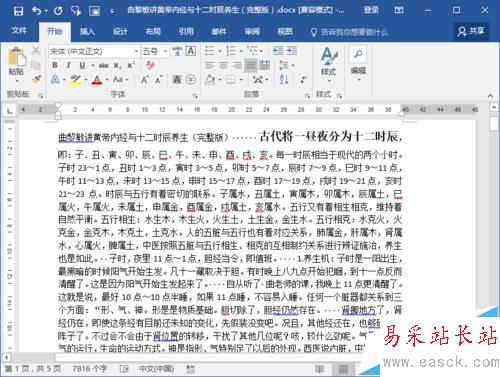Apply superscript formatting (x²)
Image resolution: width=500 pixels, height=377 pixels.
(x=131, y=65)
